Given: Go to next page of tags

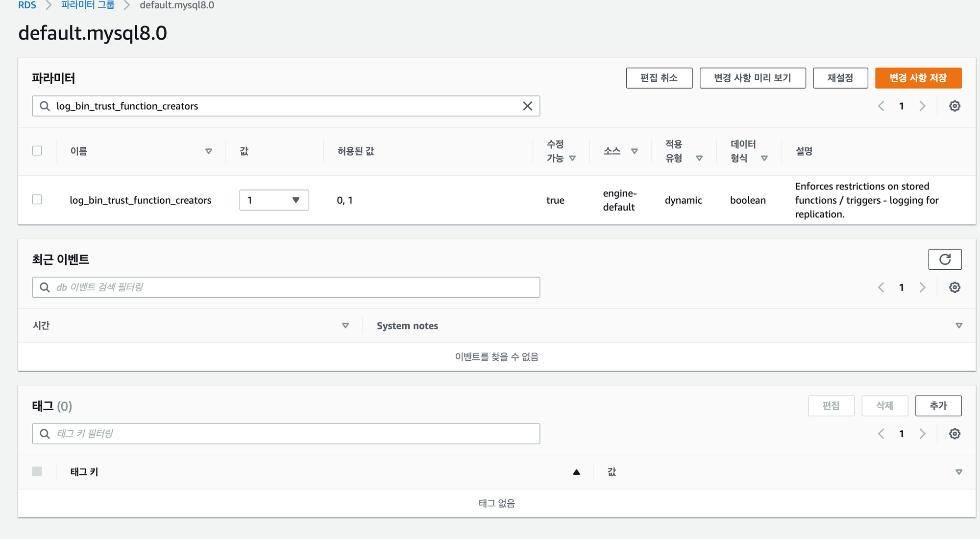Looking at the screenshot, I should coord(923,434).
